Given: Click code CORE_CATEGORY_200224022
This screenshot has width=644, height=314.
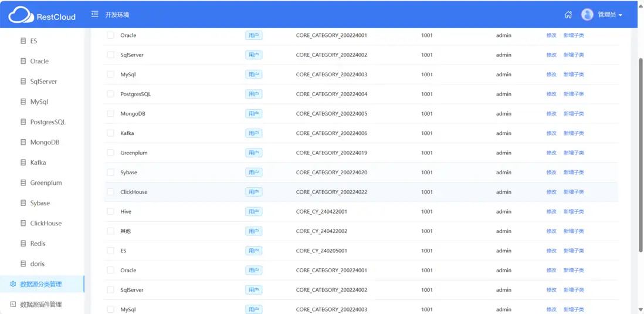Looking at the screenshot, I should (331, 192).
